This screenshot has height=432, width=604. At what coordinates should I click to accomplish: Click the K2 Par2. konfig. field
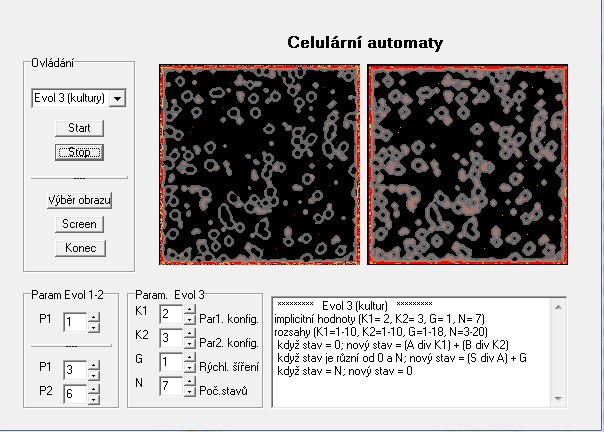click(x=169, y=337)
